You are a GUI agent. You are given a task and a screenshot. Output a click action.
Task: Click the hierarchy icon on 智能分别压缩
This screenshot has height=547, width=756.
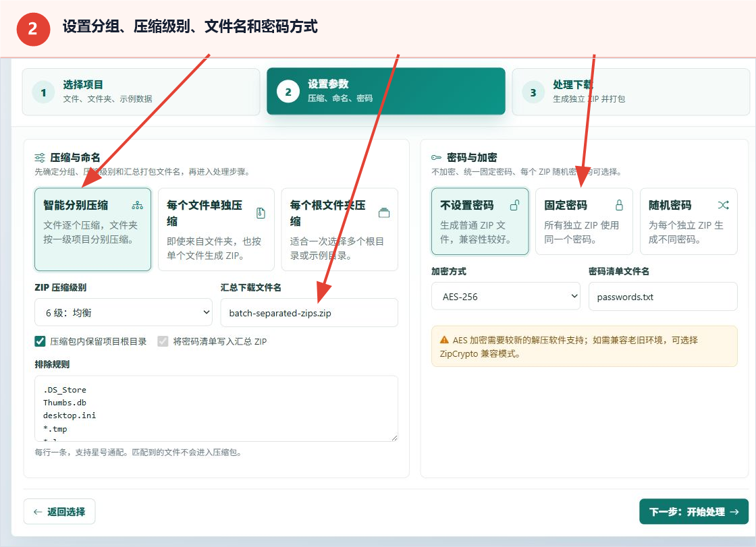tap(138, 205)
